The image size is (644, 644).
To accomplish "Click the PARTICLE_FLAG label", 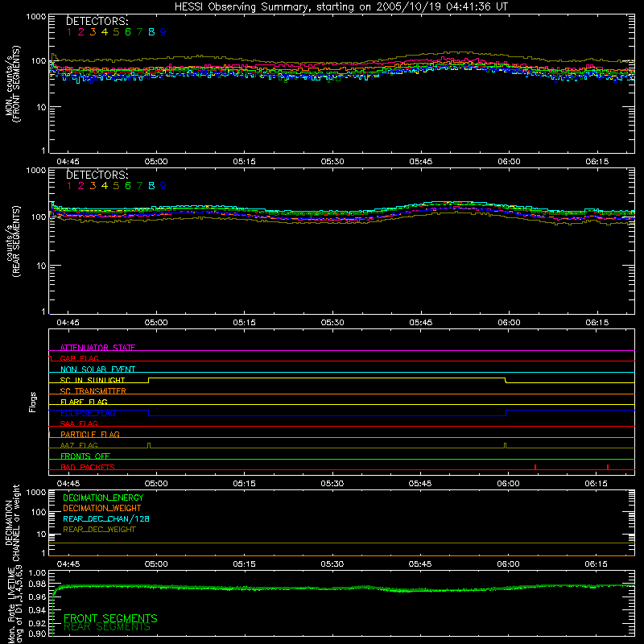I will click(x=90, y=434).
